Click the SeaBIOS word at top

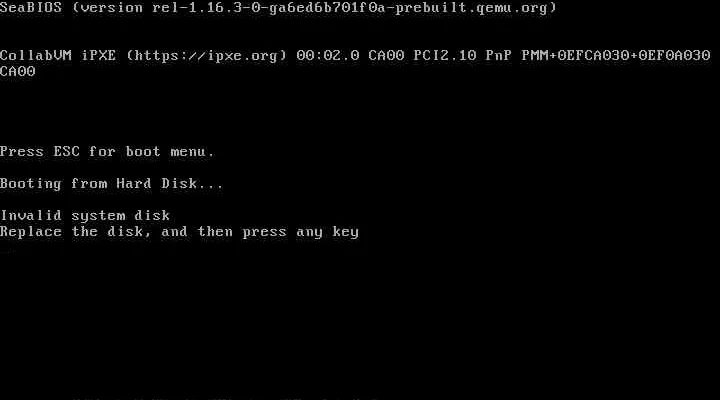(x=31, y=8)
